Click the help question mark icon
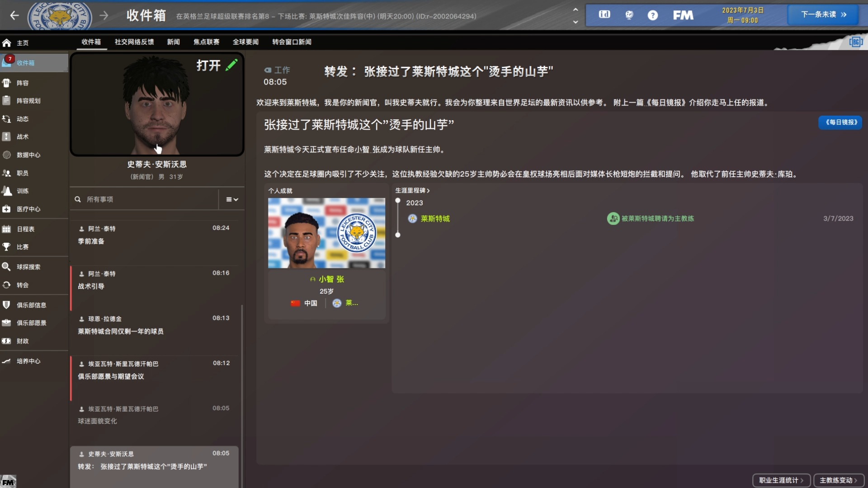The width and height of the screenshot is (868, 488). click(x=652, y=15)
